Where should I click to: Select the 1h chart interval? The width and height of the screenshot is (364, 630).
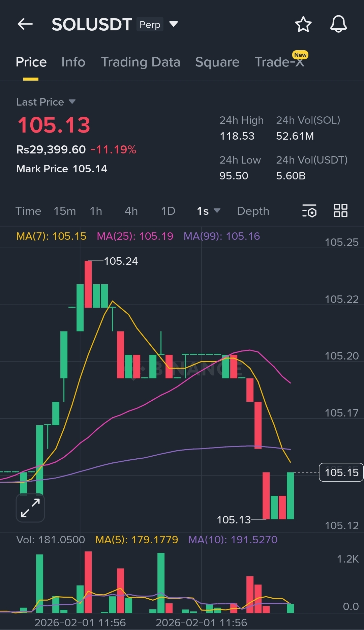click(96, 211)
